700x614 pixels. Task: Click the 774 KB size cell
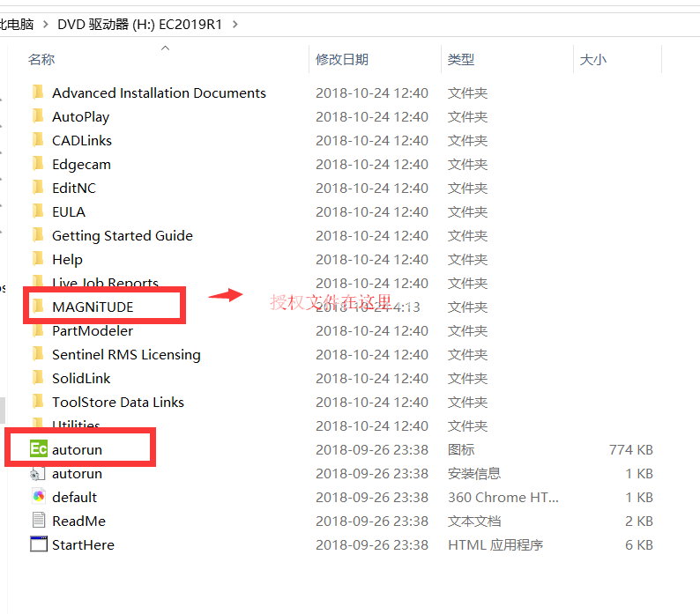631,450
